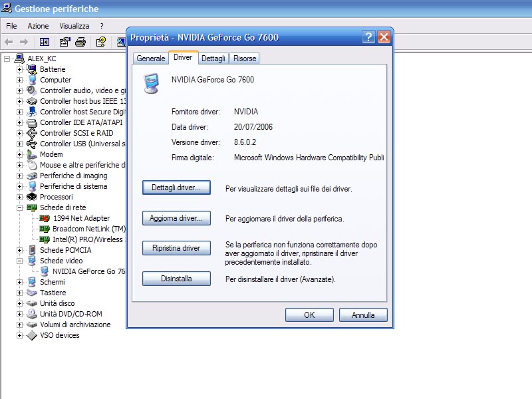This screenshot has height=399, width=532.
Task: Click the Firma digitale value text
Action: 309,158
